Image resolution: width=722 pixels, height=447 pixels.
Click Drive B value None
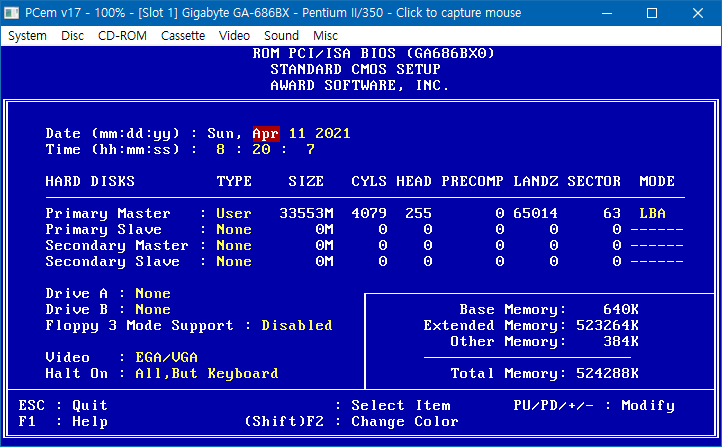[153, 309]
